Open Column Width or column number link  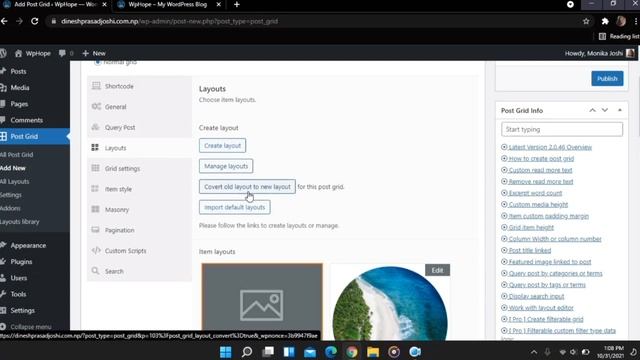click(x=555, y=239)
